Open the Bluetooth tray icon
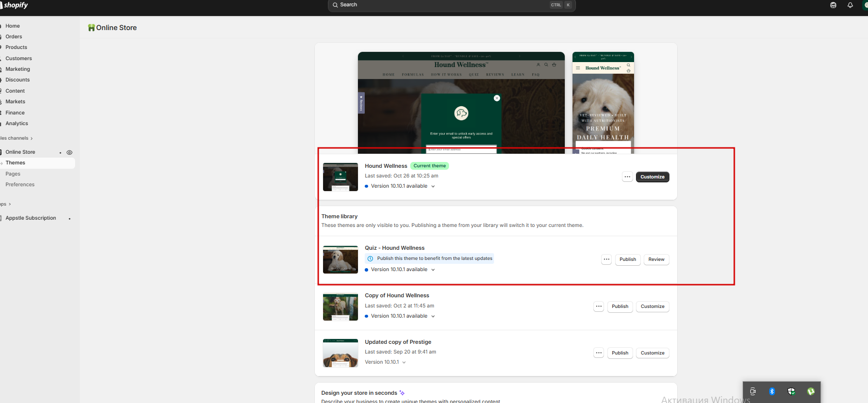The image size is (868, 403). coord(772,391)
